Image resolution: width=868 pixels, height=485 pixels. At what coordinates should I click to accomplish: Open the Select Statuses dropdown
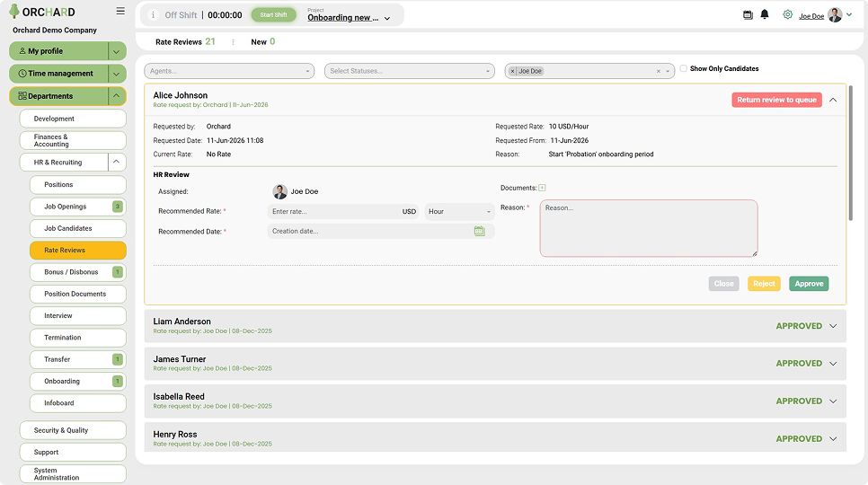(409, 71)
